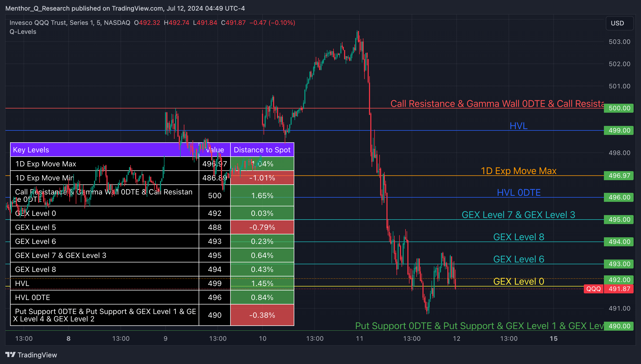Click the −0.47 (−0.10%) change value
Screen dimensions: 641x364
[x=272, y=23]
